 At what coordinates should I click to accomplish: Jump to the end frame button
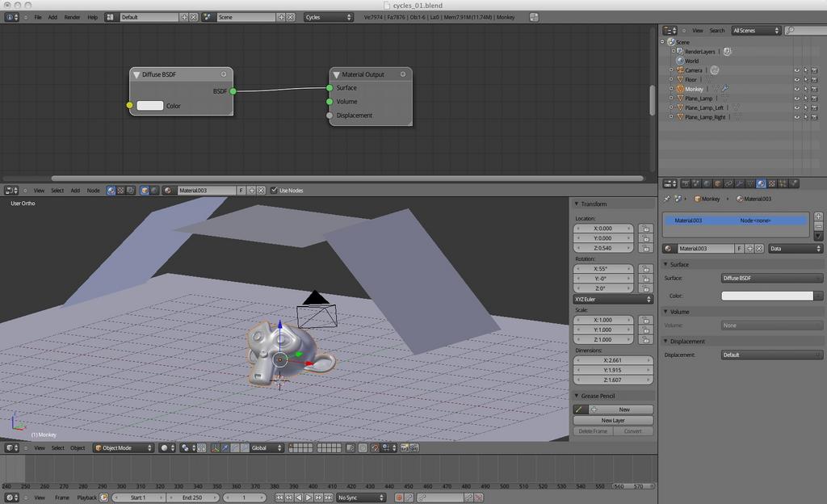click(329, 498)
